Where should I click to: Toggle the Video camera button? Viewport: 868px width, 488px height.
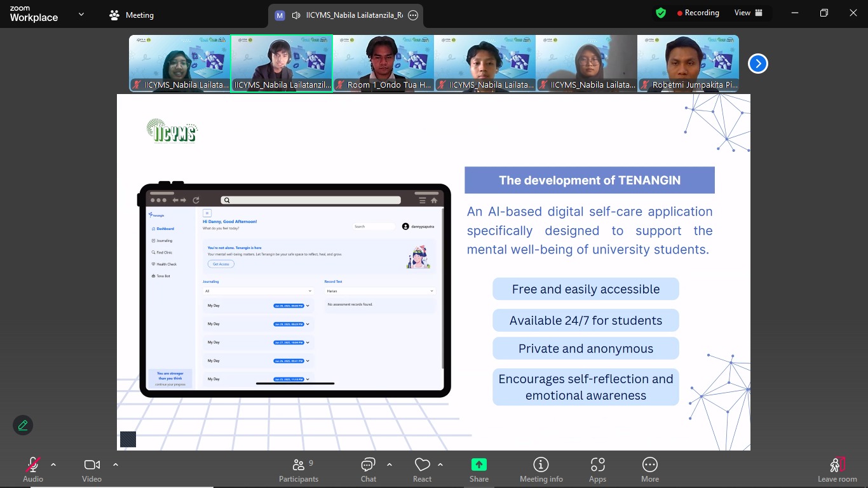click(92, 470)
